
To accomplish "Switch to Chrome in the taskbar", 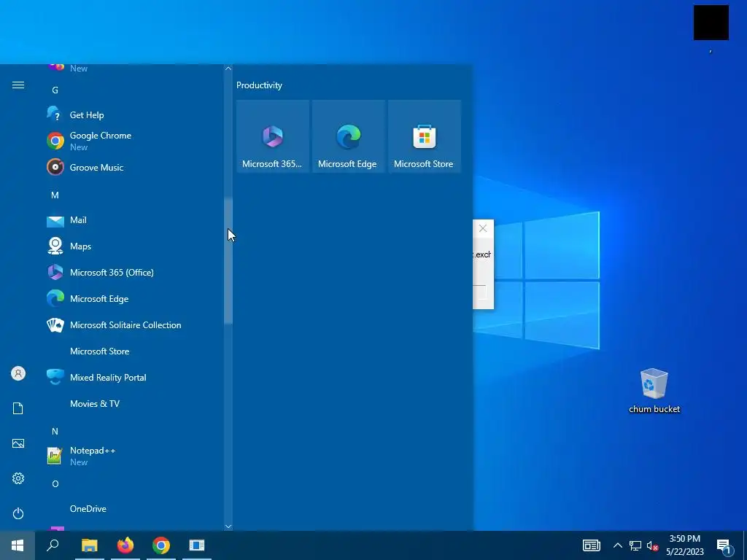I will click(161, 545).
